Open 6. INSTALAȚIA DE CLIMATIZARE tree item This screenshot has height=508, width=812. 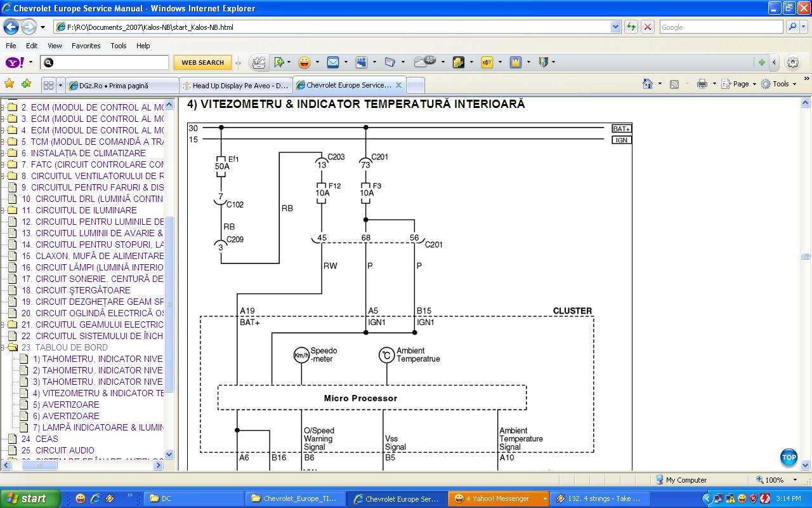coord(83,153)
